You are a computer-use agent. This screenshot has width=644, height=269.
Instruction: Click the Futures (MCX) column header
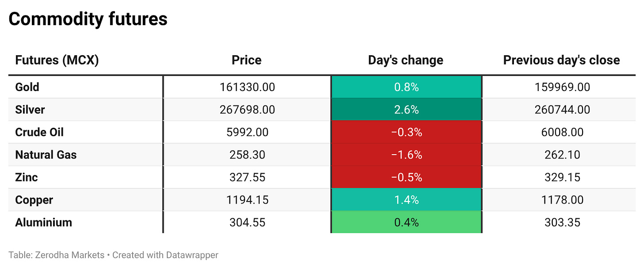coord(57,60)
